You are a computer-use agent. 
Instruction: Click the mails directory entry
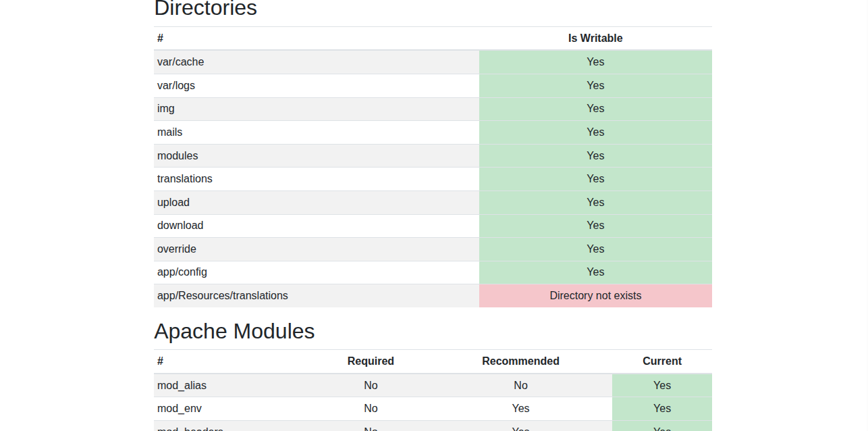169,132
